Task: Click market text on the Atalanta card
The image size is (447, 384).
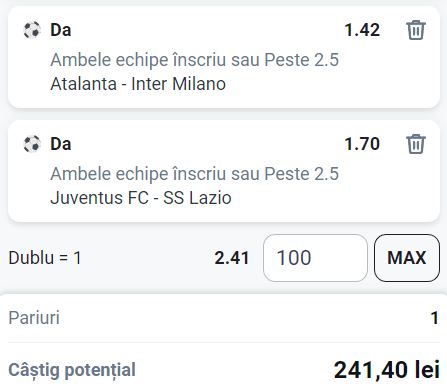Action: (x=194, y=60)
